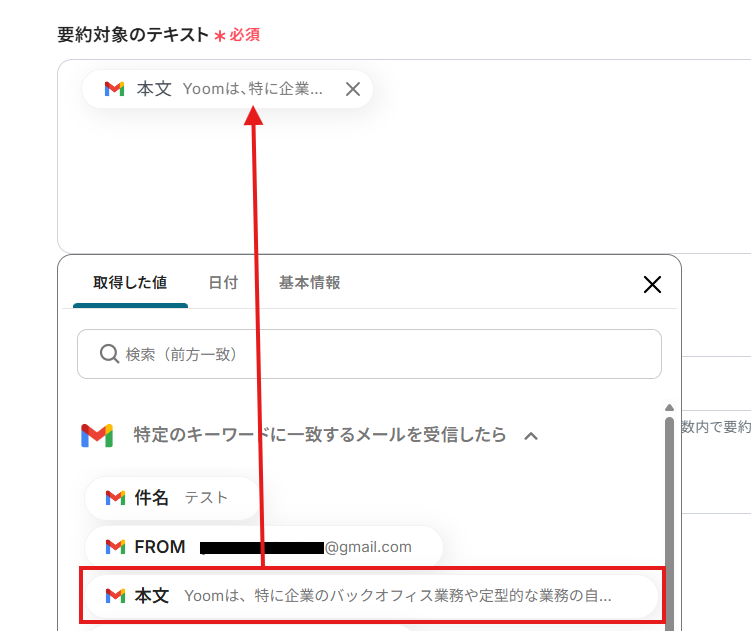
Task: Focus the 検索(前方一致) search field
Action: [x=369, y=354]
